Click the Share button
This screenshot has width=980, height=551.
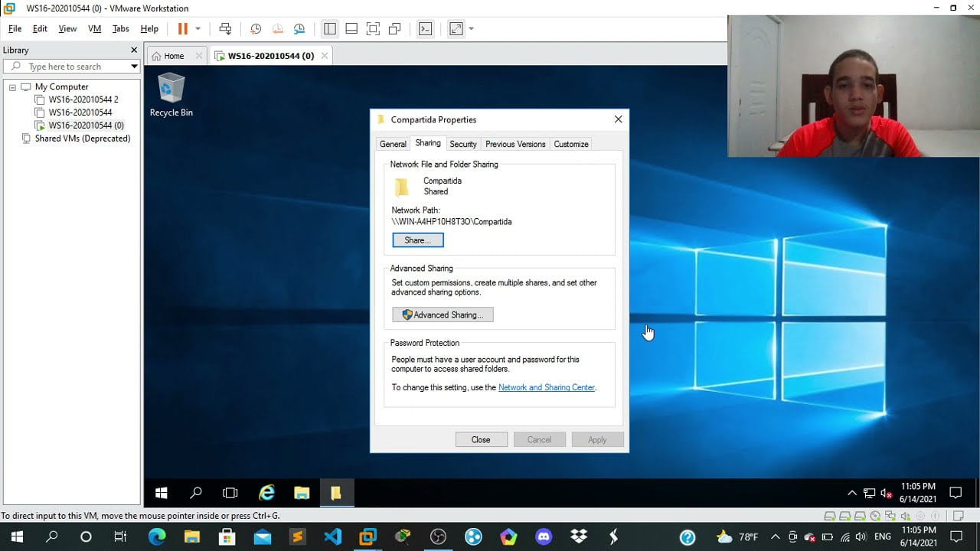click(x=417, y=240)
